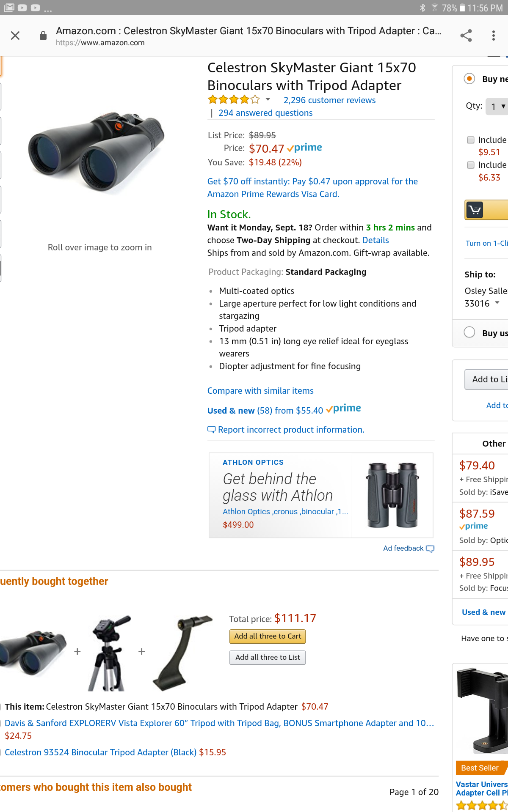This screenshot has width=508, height=812.
Task: Check the Include $9.51 option checkbox
Action: tap(471, 140)
